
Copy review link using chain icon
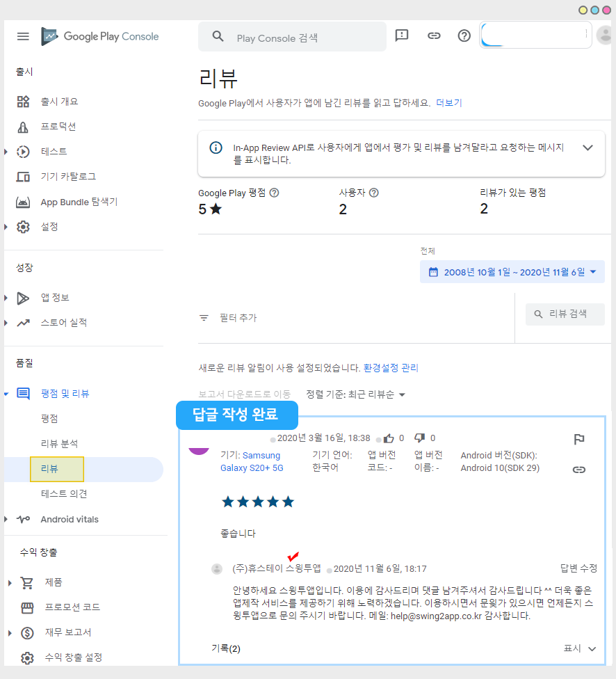pos(578,470)
